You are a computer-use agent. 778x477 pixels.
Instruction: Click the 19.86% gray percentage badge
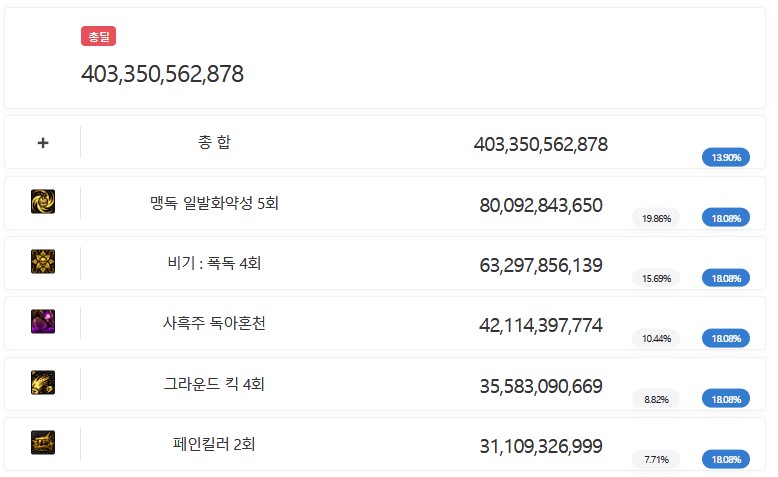[x=656, y=218]
